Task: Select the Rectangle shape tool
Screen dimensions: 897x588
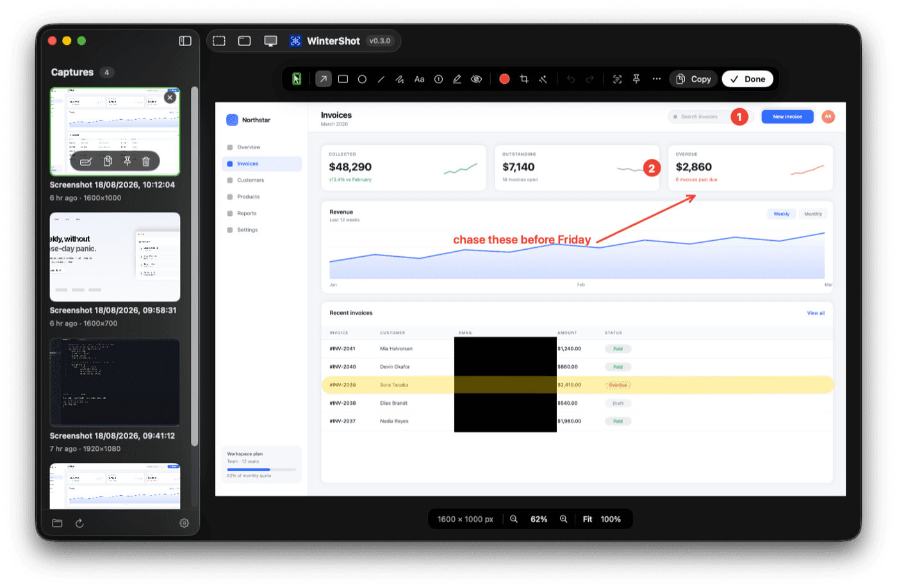Action: 343,79
